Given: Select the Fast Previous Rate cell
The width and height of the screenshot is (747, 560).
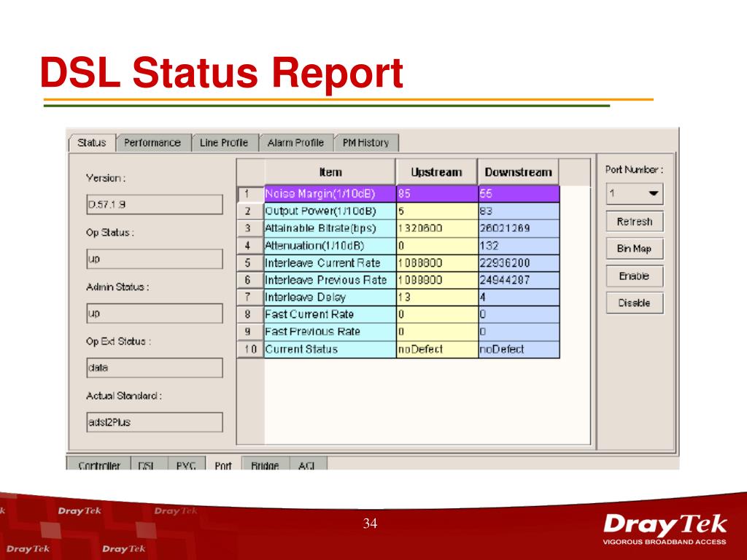Looking at the screenshot, I should click(330, 332).
